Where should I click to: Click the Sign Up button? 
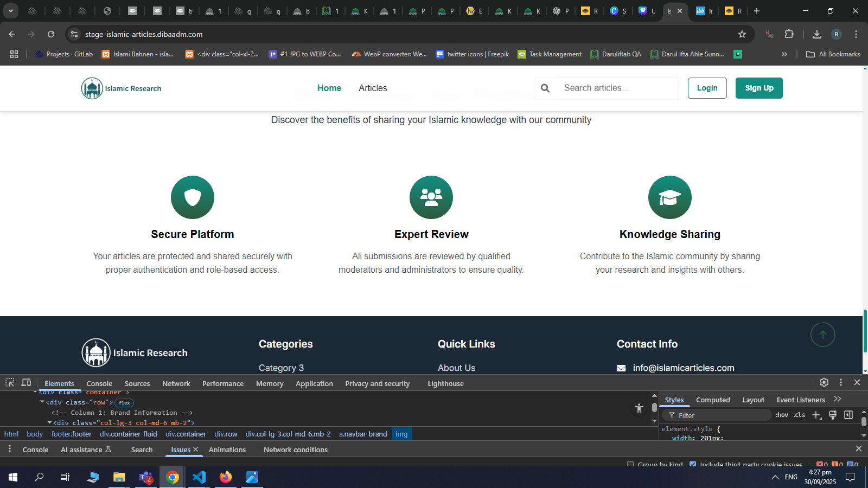pyautogui.click(x=758, y=88)
